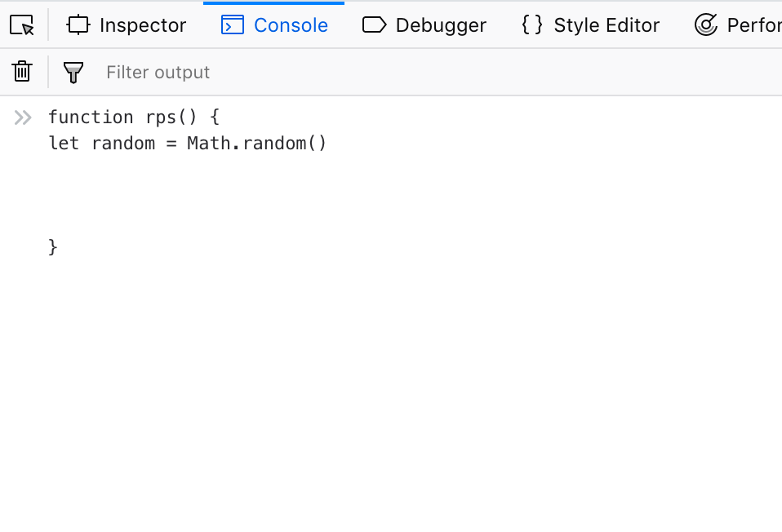
Task: Focus the Filter output field
Action: [439, 73]
